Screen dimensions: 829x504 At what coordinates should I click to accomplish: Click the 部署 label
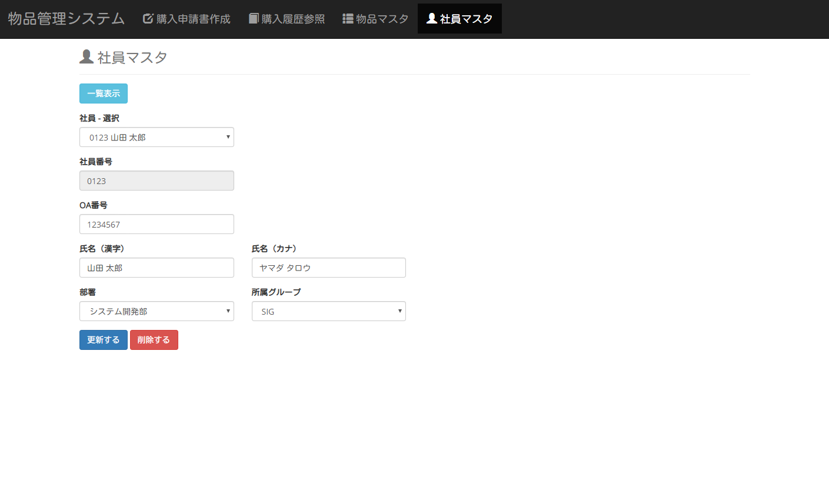click(88, 292)
